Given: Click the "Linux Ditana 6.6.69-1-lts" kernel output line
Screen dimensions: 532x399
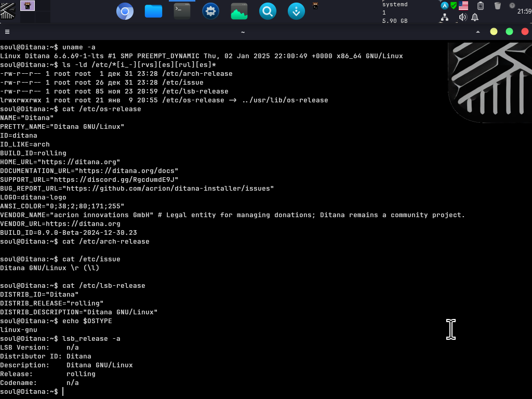Looking at the screenshot, I should 202,56.
